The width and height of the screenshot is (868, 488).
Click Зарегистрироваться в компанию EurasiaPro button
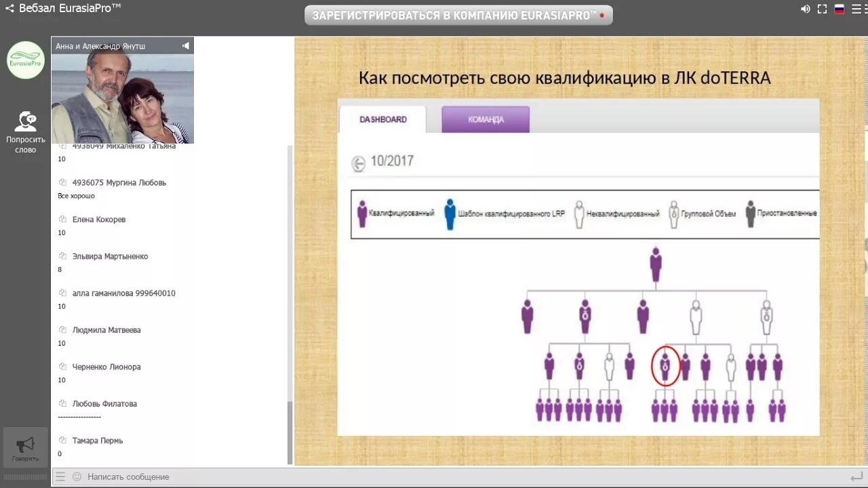458,16
